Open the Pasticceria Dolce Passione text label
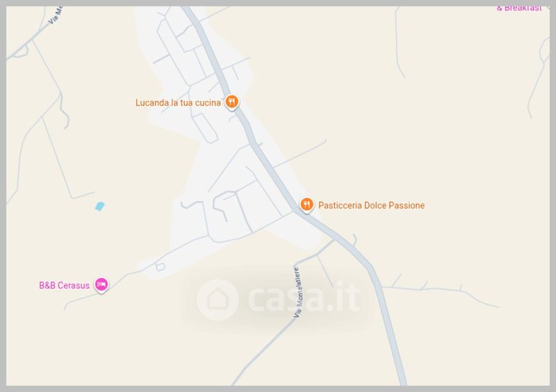This screenshot has height=392, width=556. coord(371,206)
